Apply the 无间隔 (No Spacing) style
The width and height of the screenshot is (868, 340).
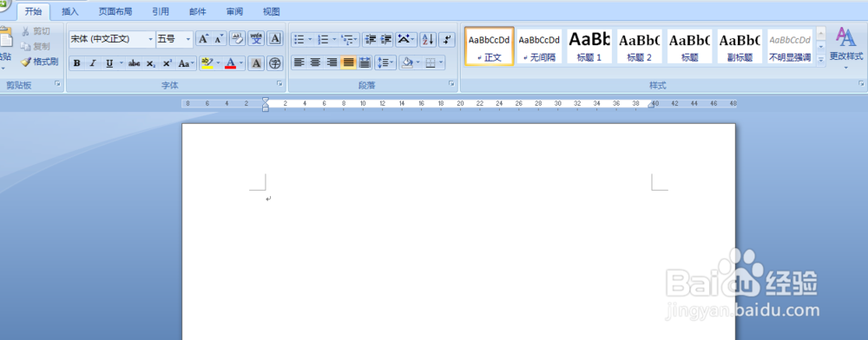(x=539, y=47)
